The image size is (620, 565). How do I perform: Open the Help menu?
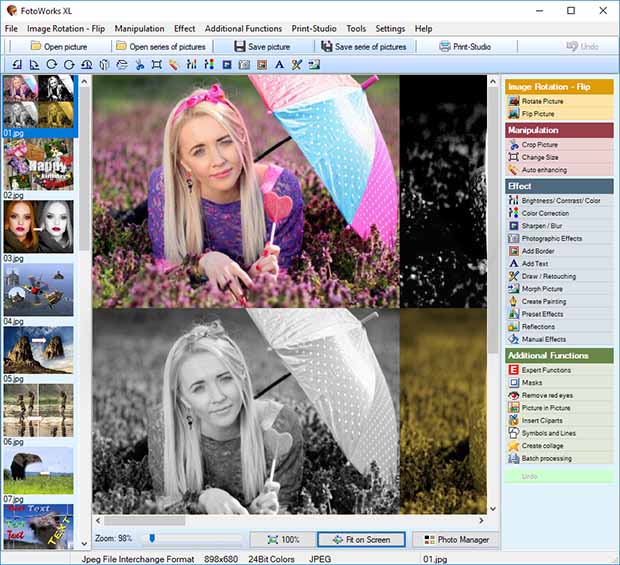[x=423, y=28]
